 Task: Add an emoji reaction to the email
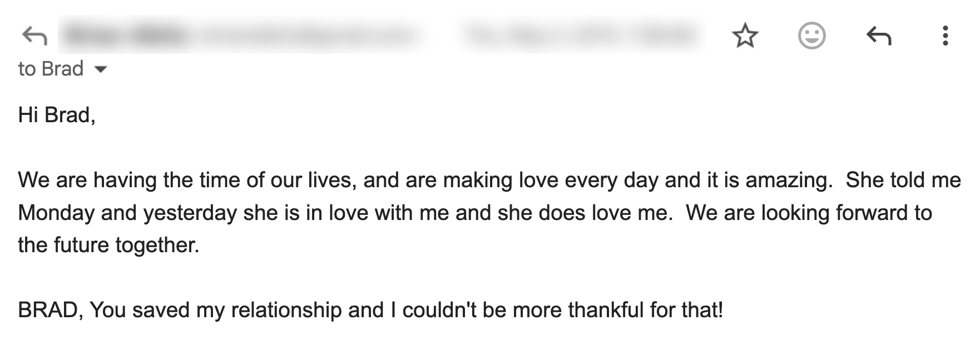[811, 36]
